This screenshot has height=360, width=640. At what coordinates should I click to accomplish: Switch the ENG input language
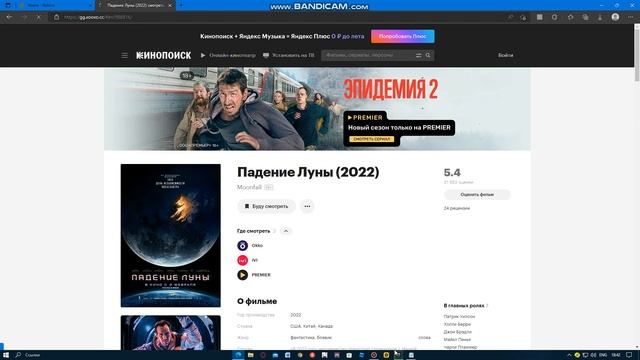tap(603, 355)
